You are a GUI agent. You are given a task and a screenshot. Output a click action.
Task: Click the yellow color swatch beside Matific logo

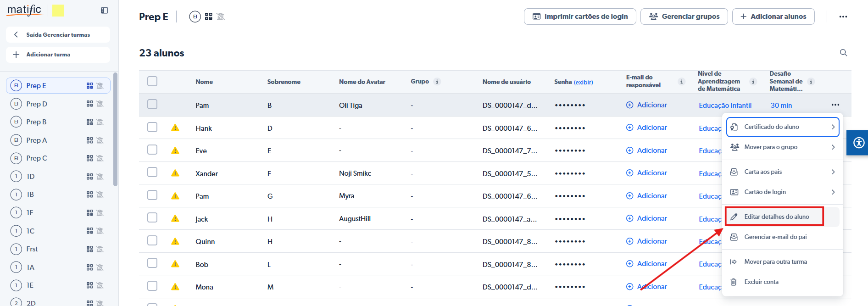click(58, 11)
